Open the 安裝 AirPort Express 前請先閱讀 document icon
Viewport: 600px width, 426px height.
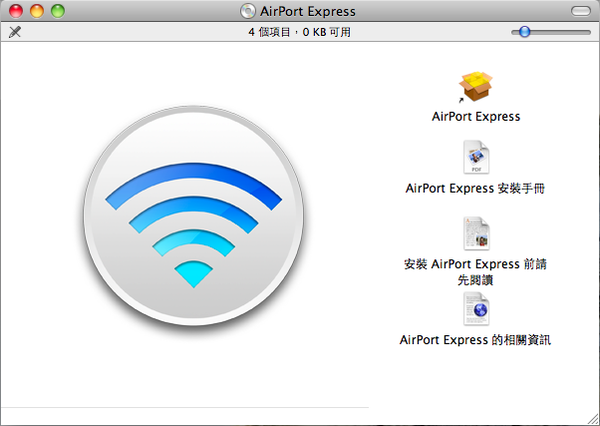pyautogui.click(x=476, y=233)
